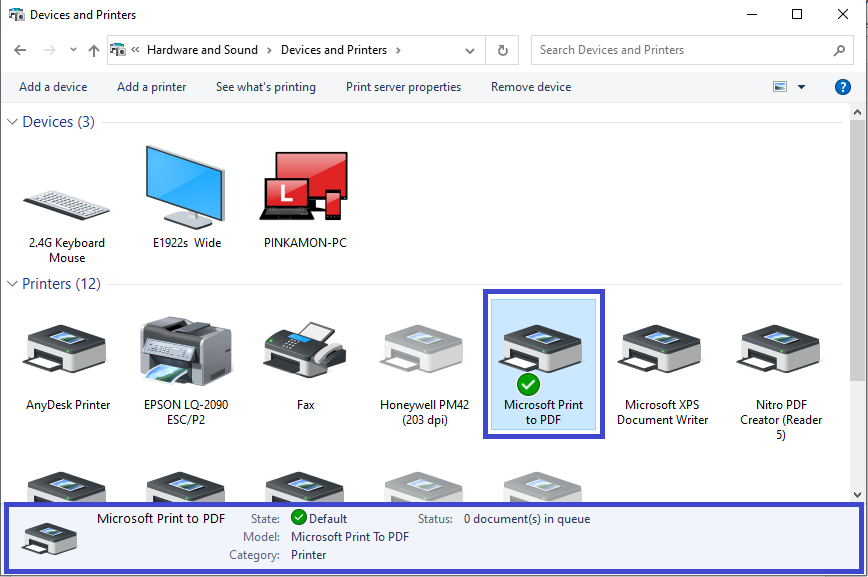Click Add a printer in toolbar
The image size is (868, 577).
(x=151, y=87)
